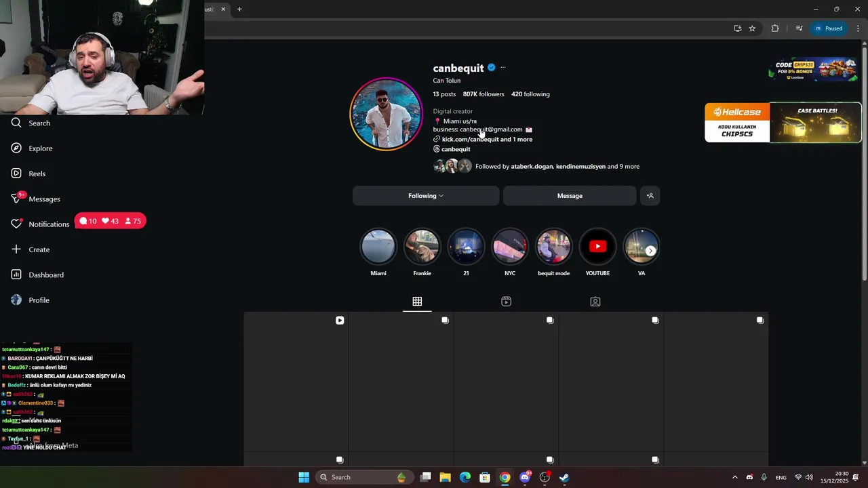The width and height of the screenshot is (868, 488).
Task: Open Windows Start menu
Action: click(304, 477)
